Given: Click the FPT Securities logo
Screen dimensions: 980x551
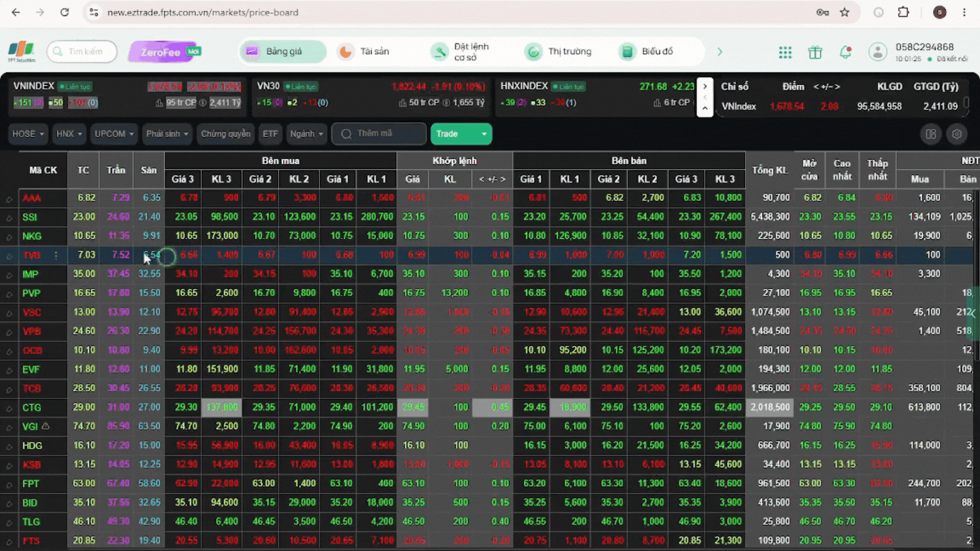Looking at the screenshot, I should click(21, 52).
